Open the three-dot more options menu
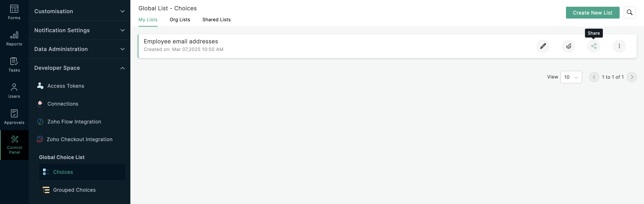Screen dimensions: 644x204 point(619,46)
